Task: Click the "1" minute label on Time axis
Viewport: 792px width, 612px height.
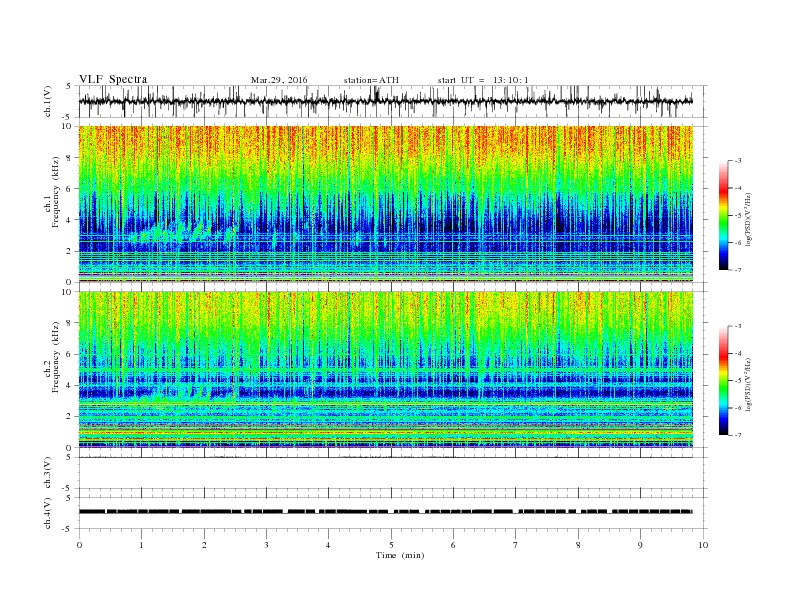Action: point(141,545)
